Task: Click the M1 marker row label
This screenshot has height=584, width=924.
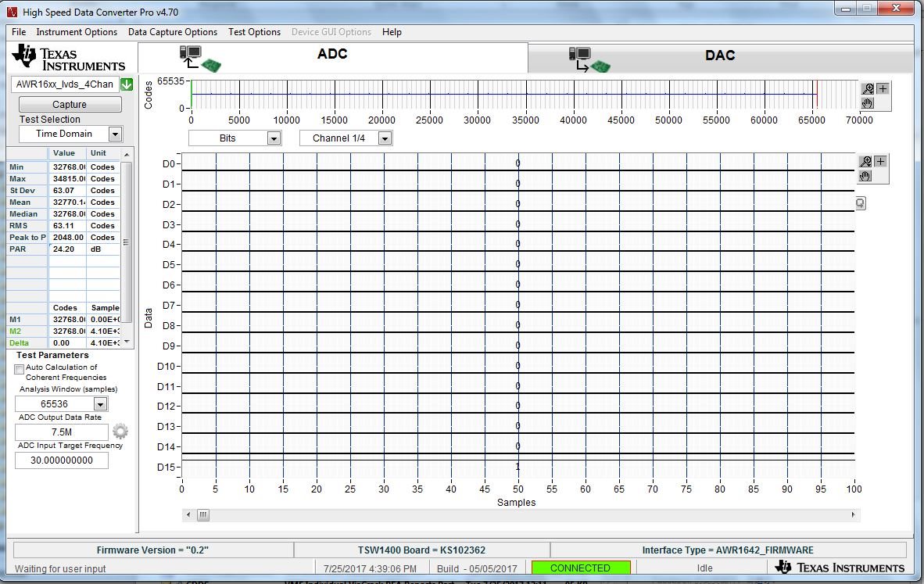Action: coord(16,320)
